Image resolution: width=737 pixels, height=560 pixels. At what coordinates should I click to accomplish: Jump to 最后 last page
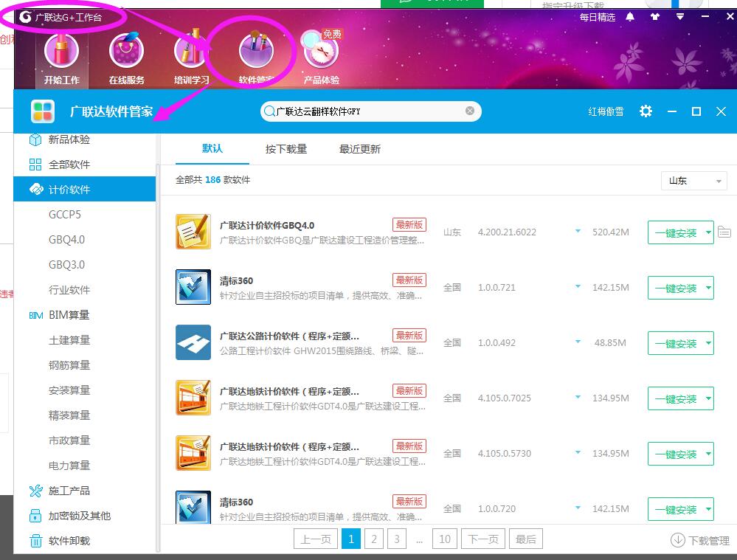coord(526,539)
